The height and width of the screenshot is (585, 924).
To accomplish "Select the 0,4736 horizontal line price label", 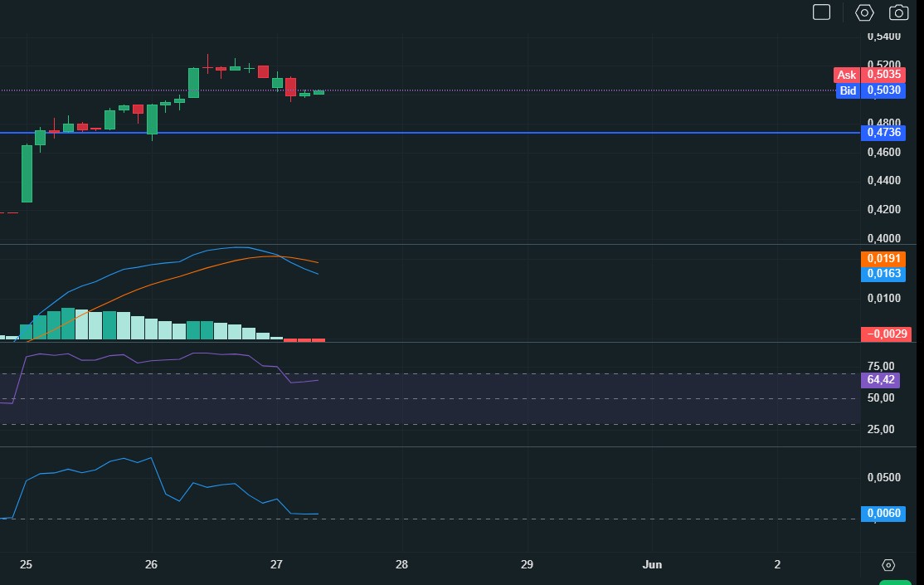I will (883, 132).
